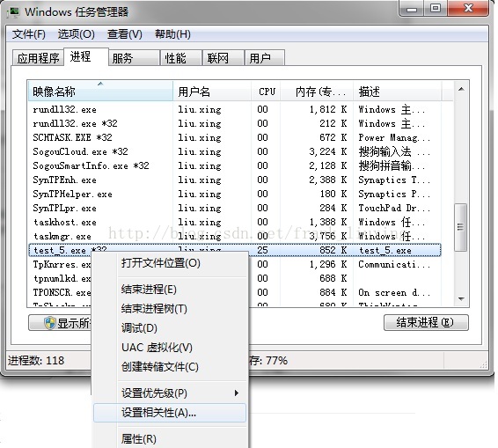The image size is (498, 448).
Task: Select the rundll32.exe process without *32
Action: point(234,109)
